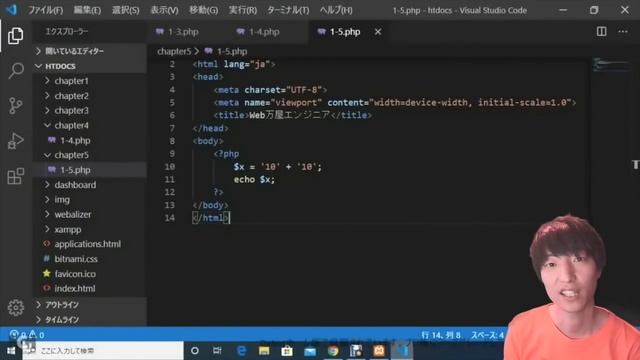Expand the img folder

[90, 200]
